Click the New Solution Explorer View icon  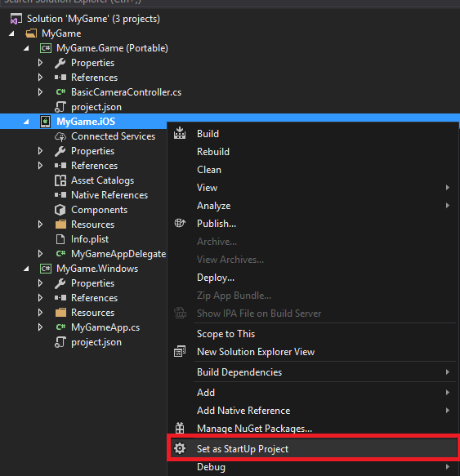[180, 352]
